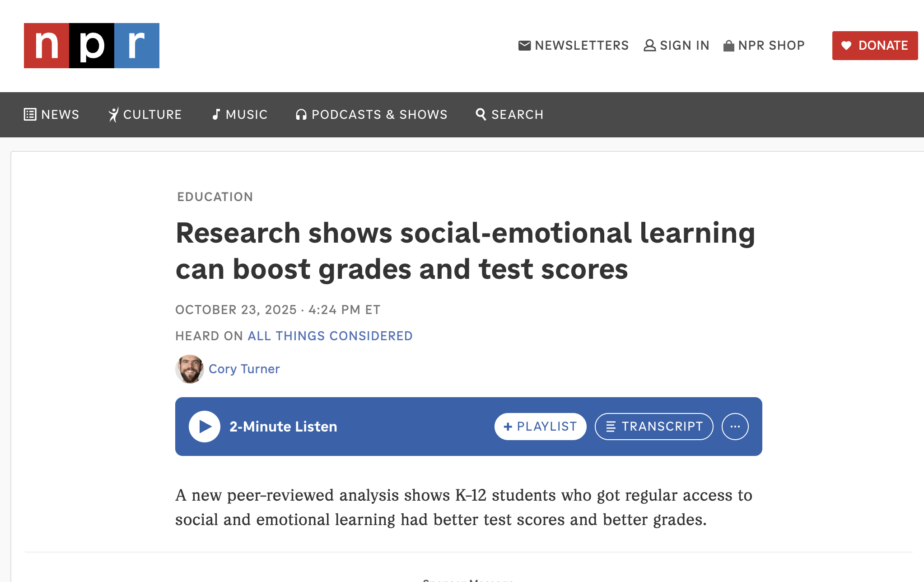This screenshot has width=924, height=582.
Task: Open the Education category link
Action: (x=215, y=197)
